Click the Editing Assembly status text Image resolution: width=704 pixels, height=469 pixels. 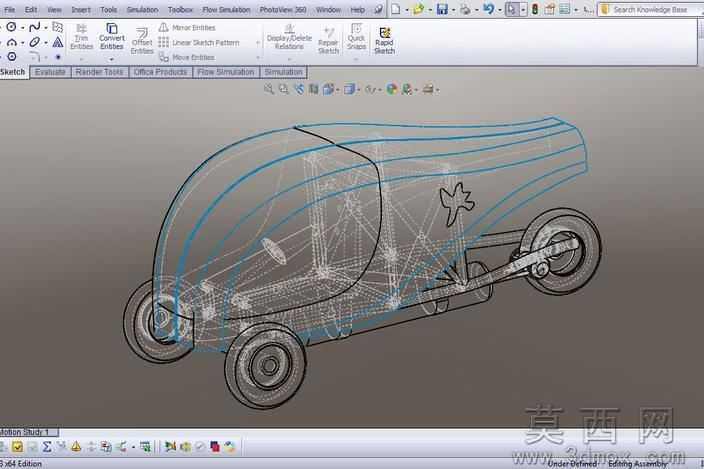coord(637,464)
